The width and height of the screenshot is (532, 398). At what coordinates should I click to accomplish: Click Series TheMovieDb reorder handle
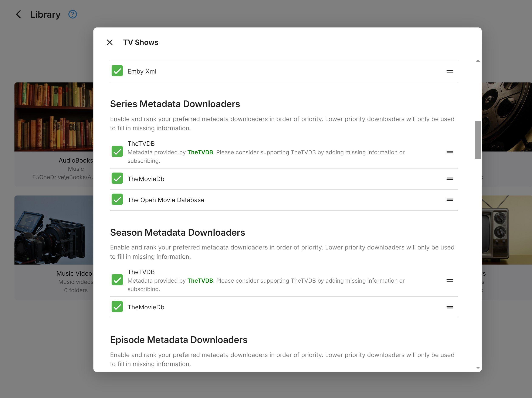(450, 179)
